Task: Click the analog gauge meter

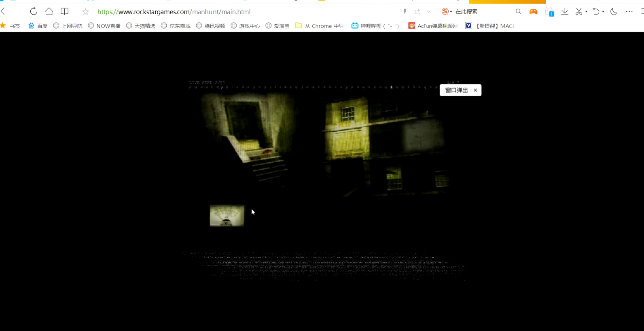Action: point(227,216)
